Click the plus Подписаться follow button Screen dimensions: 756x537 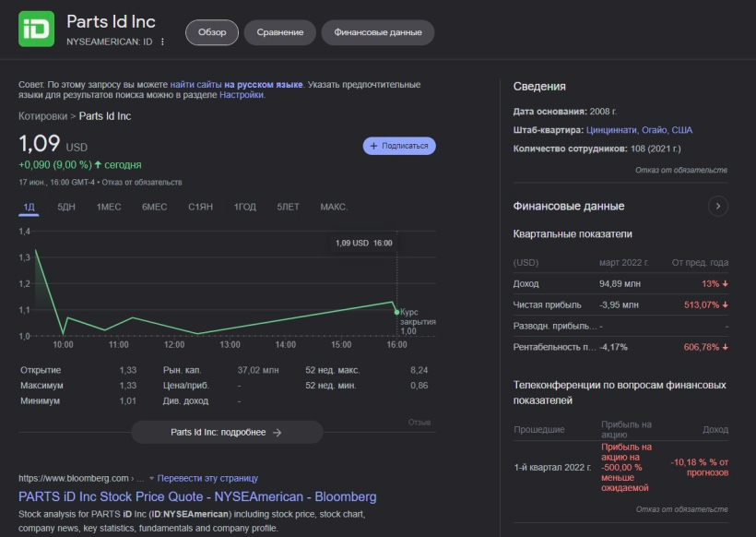tap(399, 146)
